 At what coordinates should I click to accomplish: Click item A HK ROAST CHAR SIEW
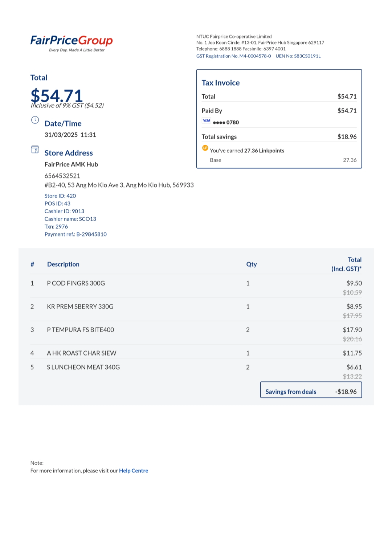pos(82,353)
